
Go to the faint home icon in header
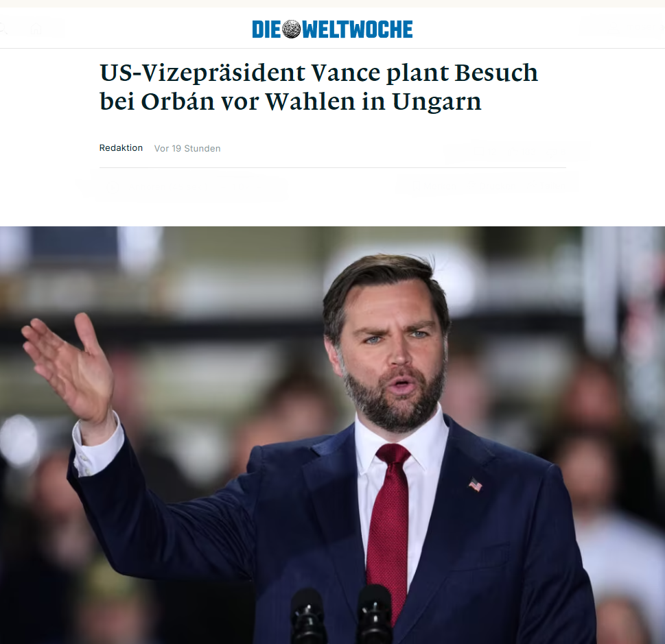[x=36, y=29]
